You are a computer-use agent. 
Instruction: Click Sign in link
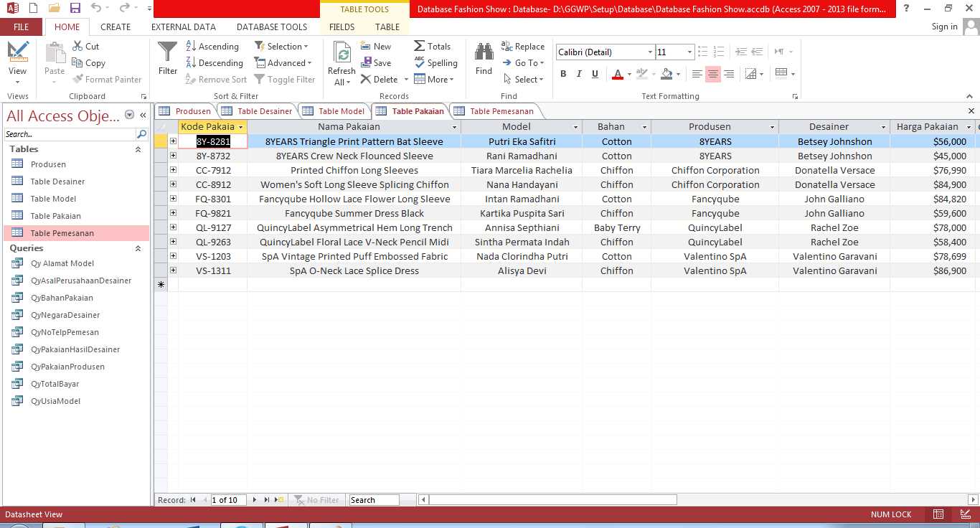[x=944, y=27]
